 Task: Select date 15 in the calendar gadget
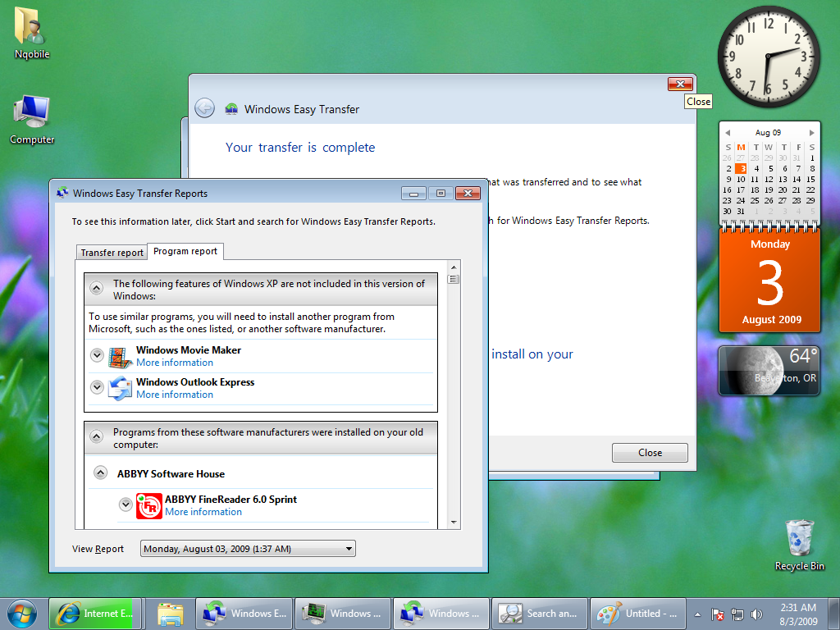pos(810,180)
